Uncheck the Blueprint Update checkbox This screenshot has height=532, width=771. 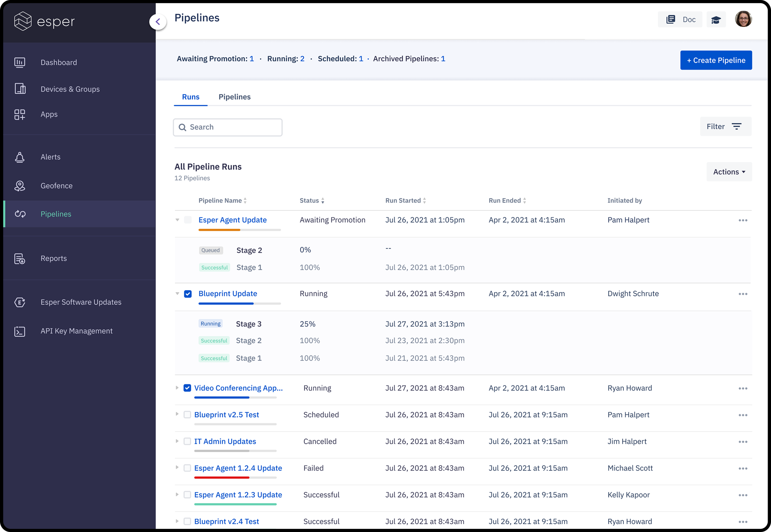tap(188, 294)
